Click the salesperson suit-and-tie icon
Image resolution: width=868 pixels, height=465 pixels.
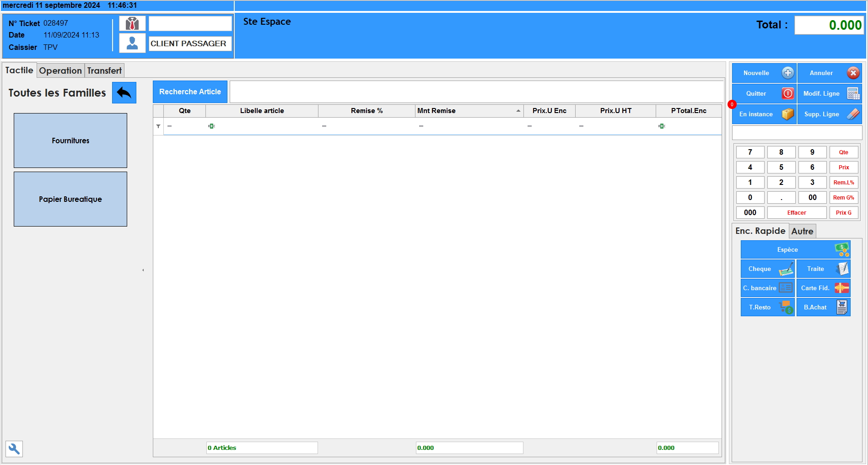(x=132, y=23)
